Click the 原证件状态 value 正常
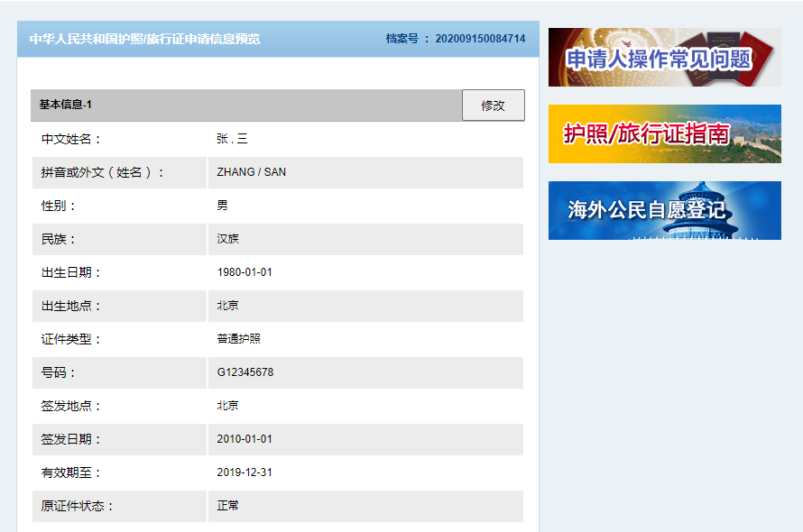This screenshot has width=803, height=532. pyautogui.click(x=228, y=506)
